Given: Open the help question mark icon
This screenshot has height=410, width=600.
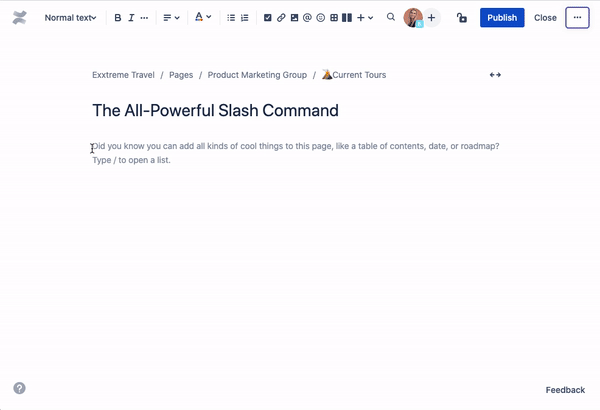Looking at the screenshot, I should pyautogui.click(x=20, y=388).
